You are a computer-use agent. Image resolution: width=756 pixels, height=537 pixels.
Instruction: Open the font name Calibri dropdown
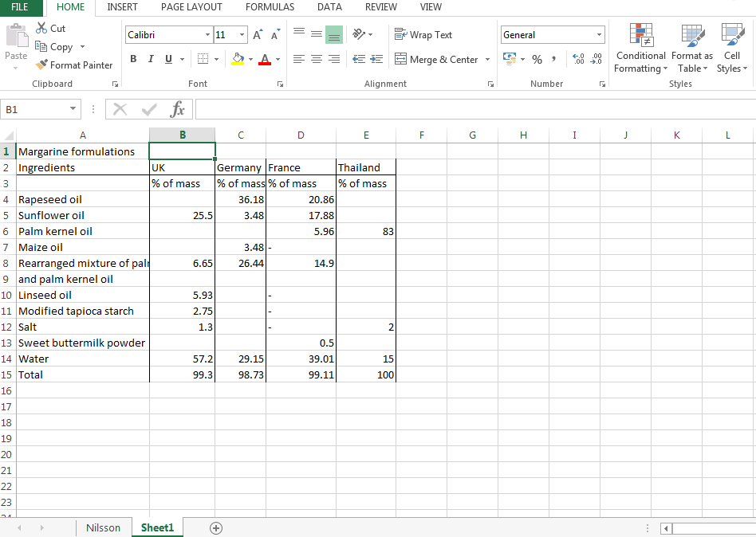click(207, 35)
